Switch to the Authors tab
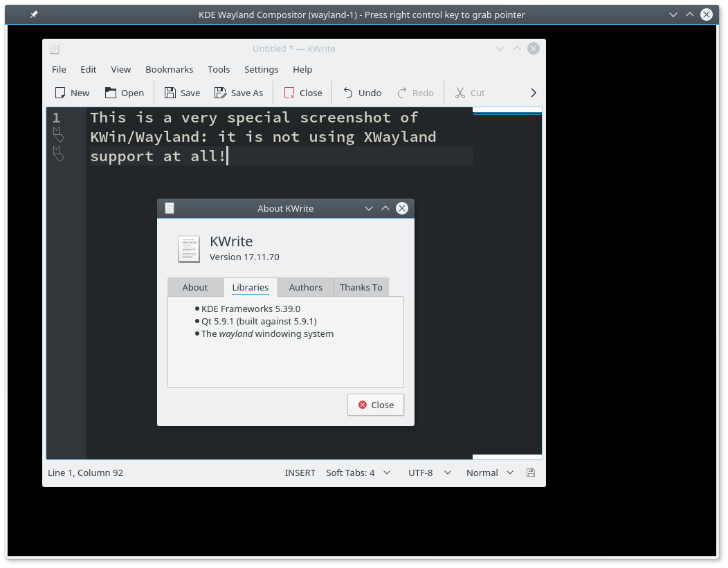The width and height of the screenshot is (728, 568). (305, 287)
